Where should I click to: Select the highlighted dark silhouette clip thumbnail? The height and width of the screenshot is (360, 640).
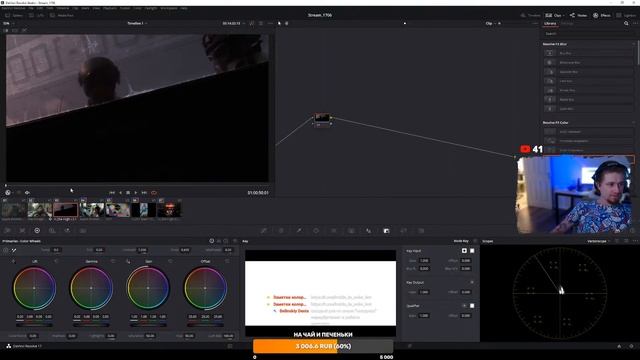65,210
